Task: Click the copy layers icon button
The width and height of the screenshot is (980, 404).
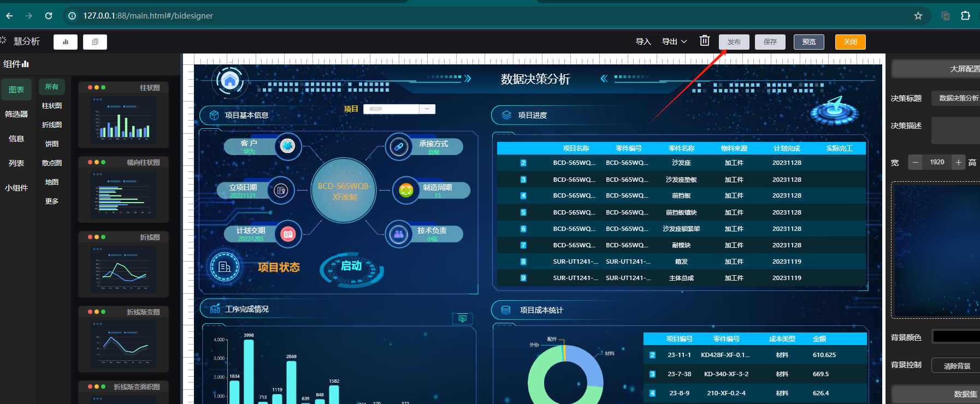Action: pyautogui.click(x=95, y=42)
